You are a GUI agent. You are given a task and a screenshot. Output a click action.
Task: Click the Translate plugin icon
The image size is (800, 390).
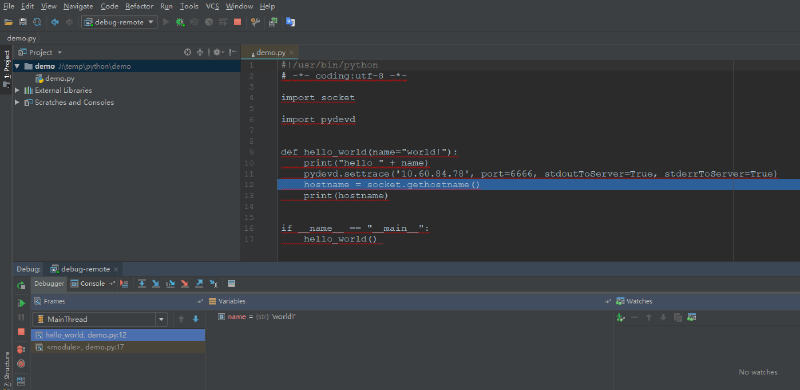[290, 22]
